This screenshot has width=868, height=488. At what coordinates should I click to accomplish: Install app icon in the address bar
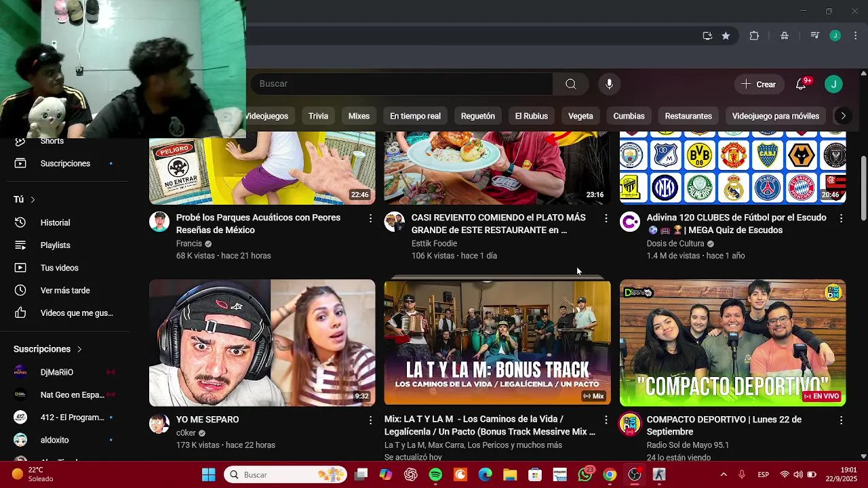pyautogui.click(x=707, y=36)
